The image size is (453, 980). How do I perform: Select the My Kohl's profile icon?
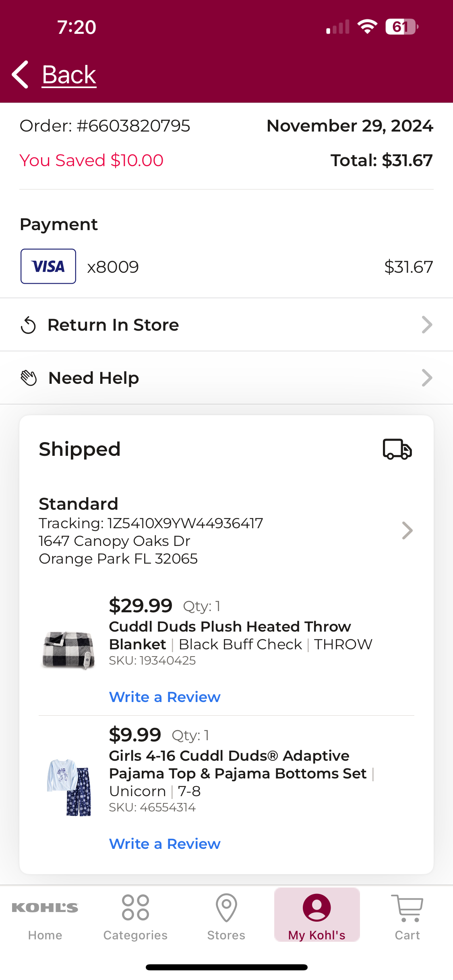click(317, 908)
